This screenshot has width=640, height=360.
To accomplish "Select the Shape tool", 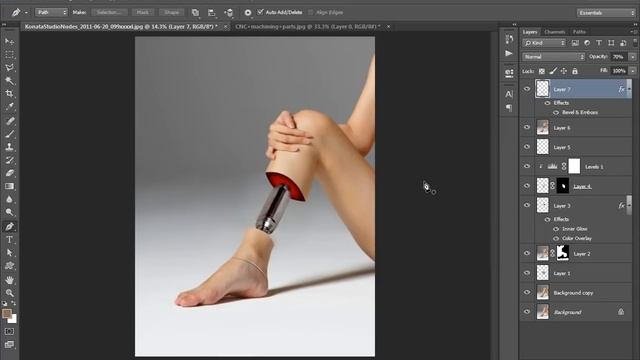I will 9,266.
